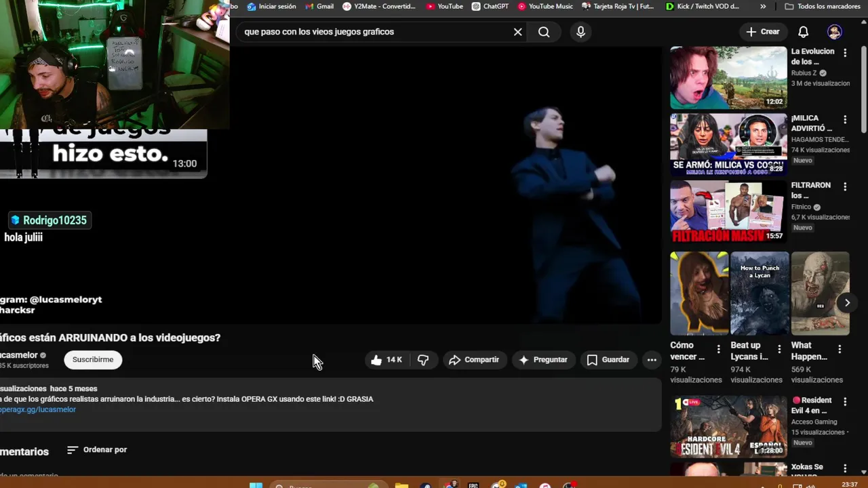Open the ChatGPT bookmark
The width and height of the screenshot is (868, 488).
click(x=490, y=6)
